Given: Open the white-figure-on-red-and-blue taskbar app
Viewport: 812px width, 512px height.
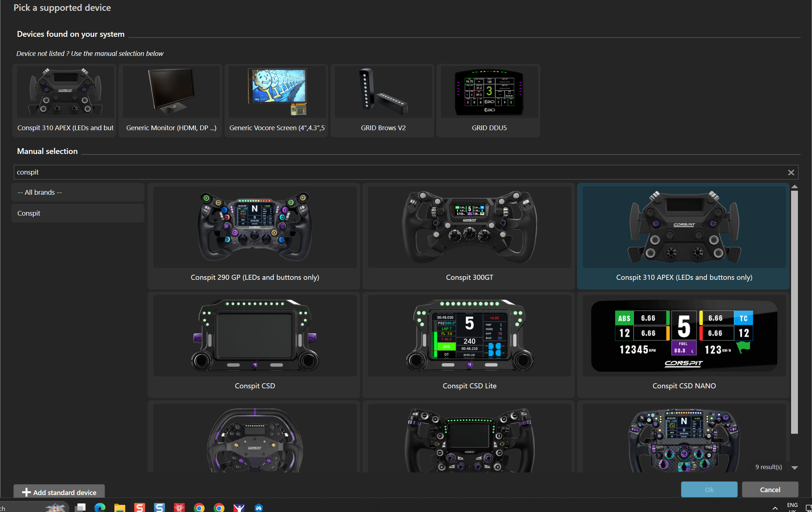Looking at the screenshot, I should 239,507.
